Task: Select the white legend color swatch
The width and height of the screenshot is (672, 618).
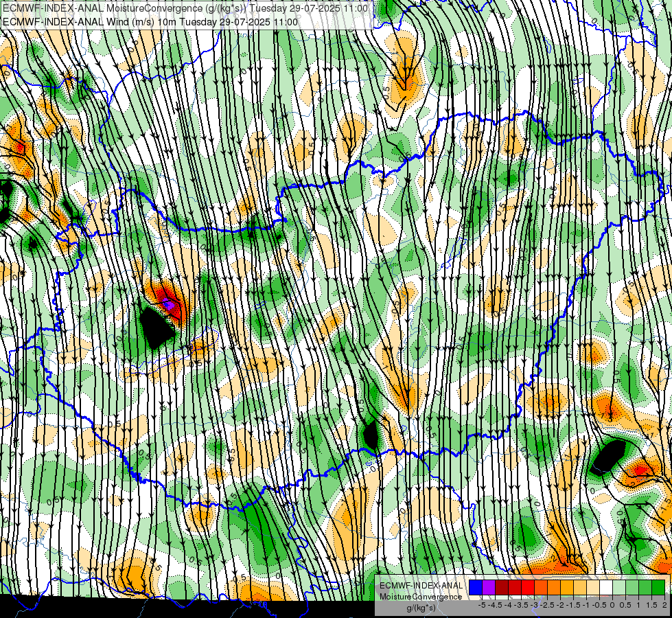Action: click(606, 587)
